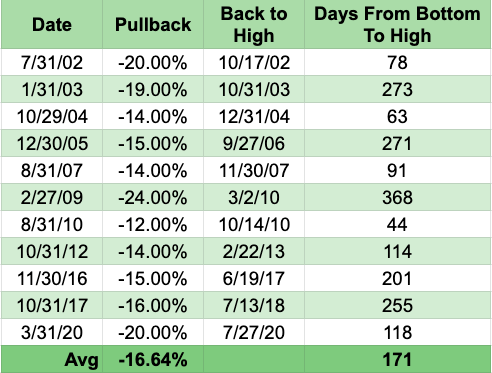492x373 pixels.
Task: Select the -19.00% pullback cell
Action: (x=153, y=89)
